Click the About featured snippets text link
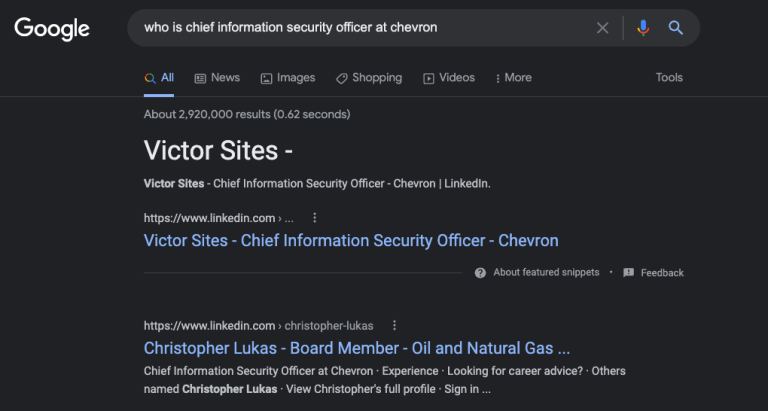Image resolution: width=768 pixels, height=411 pixels. [x=546, y=272]
